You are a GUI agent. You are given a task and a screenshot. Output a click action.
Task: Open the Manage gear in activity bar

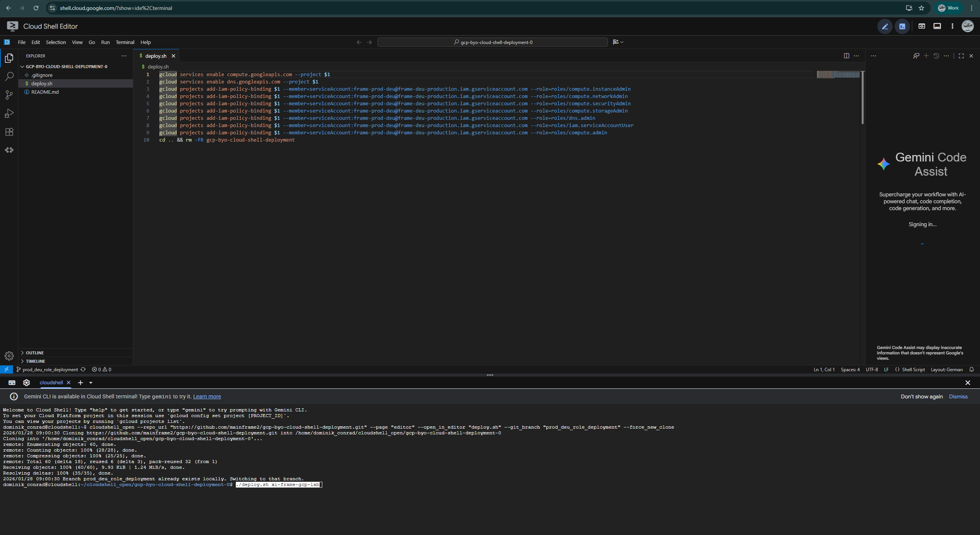click(9, 356)
